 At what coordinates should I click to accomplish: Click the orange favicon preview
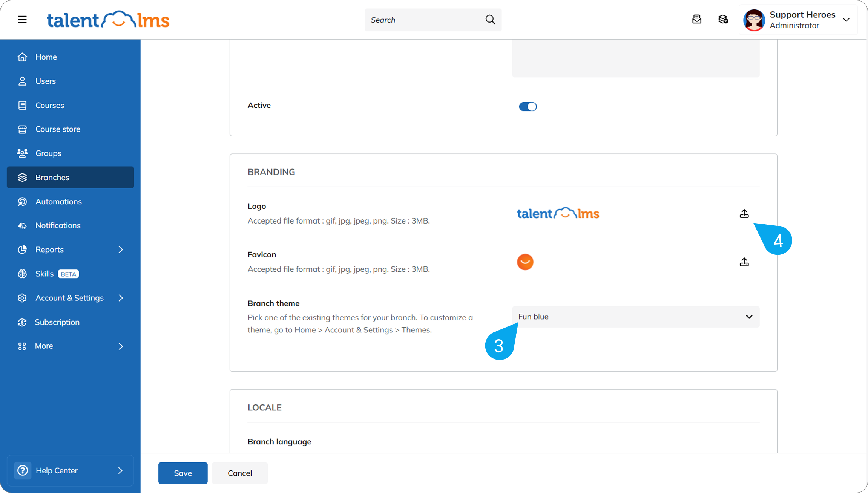[525, 262]
